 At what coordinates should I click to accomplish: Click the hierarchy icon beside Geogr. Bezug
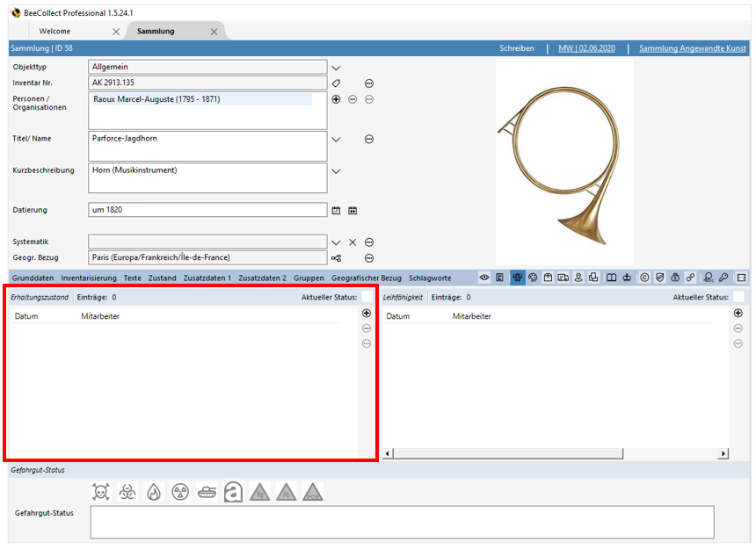(x=336, y=258)
